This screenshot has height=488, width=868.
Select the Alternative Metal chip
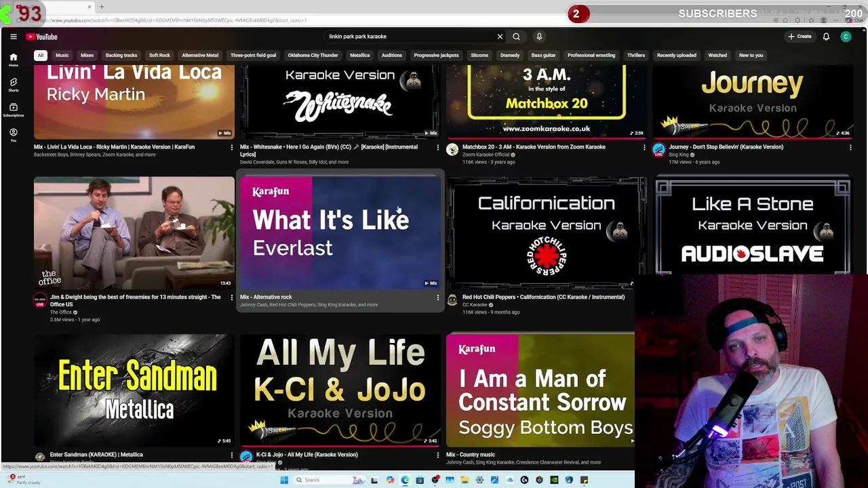click(200, 55)
